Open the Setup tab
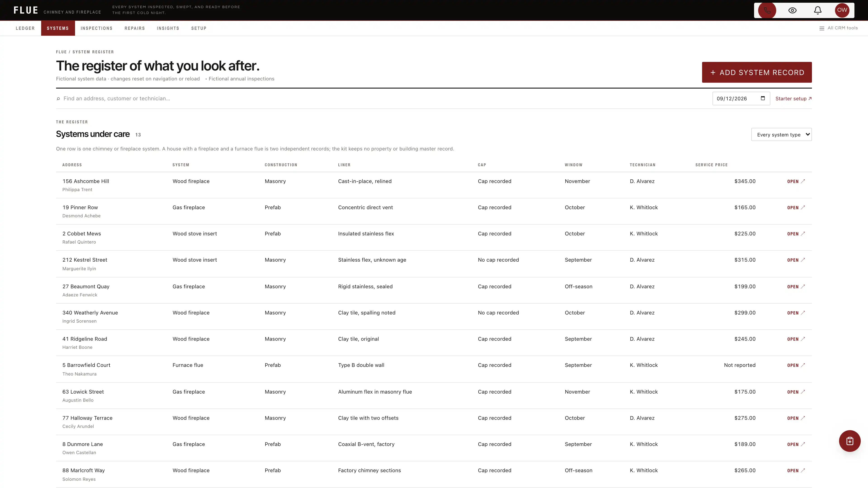Viewport: 868px width, 488px height. [x=199, y=28]
